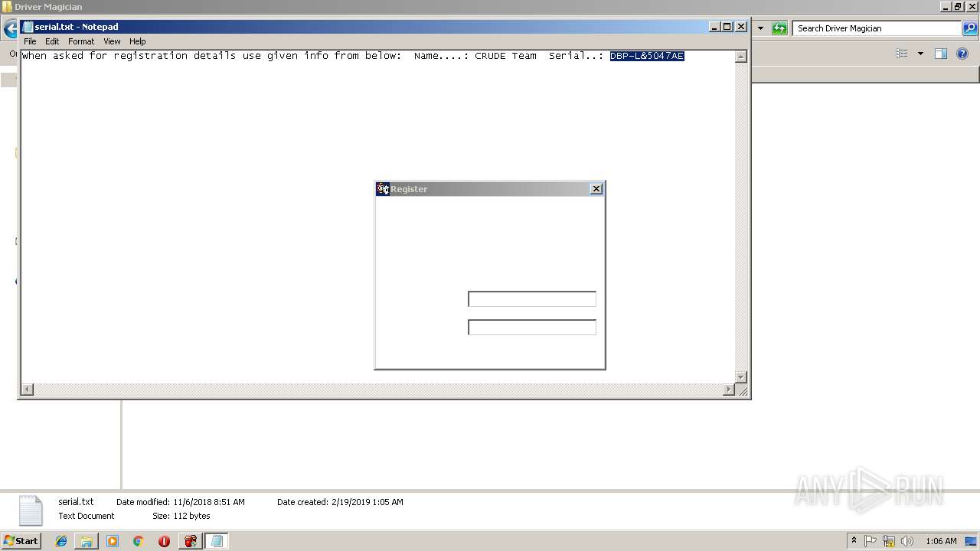
Task: Click the Notepad vertical scroll up arrow
Action: 741,57
